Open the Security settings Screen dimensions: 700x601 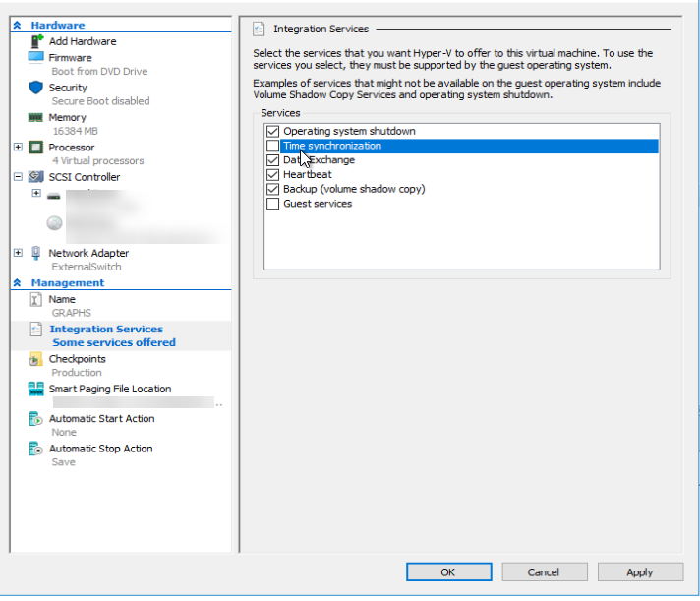pyautogui.click(x=68, y=88)
